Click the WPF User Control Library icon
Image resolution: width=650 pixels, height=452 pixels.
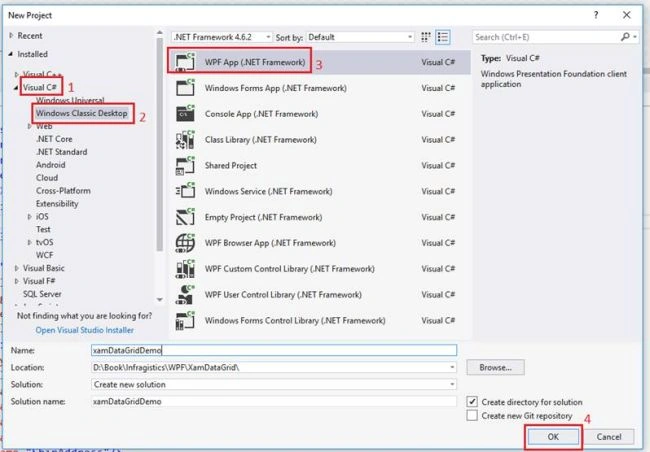[x=185, y=294]
